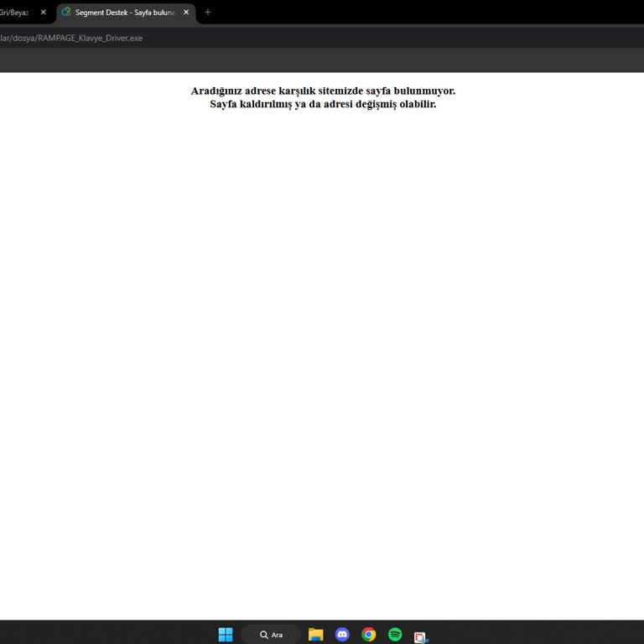
Task: Click the text 'Aradığınız adrese karşılık sitemizde sayfa bulunmuyor.'
Action: click(x=323, y=91)
